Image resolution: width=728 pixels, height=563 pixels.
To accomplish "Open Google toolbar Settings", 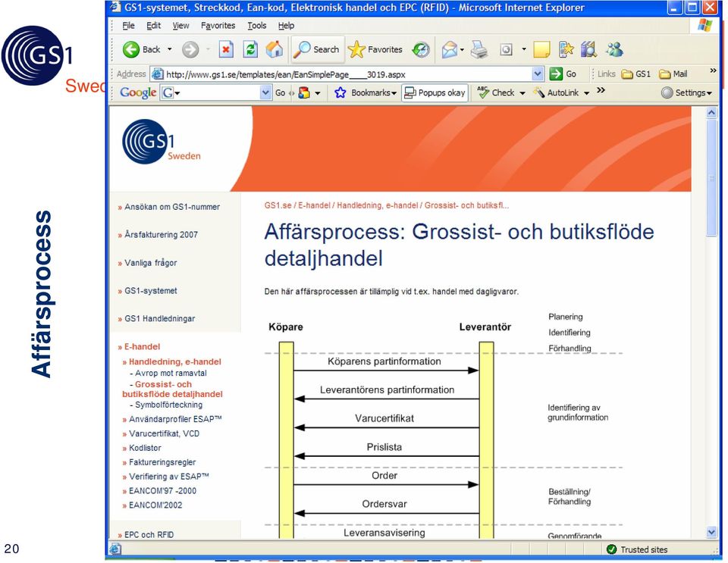I will click(686, 92).
